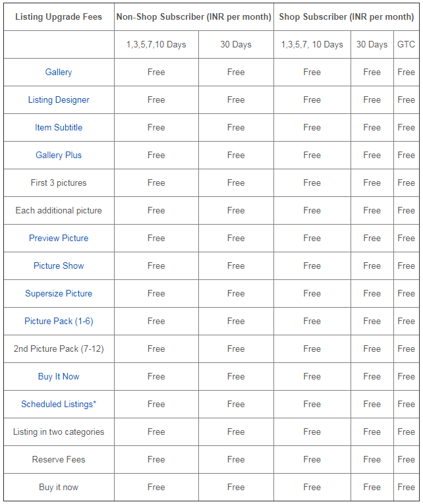The width and height of the screenshot is (423, 504).
Task: Select the Non-Shop Subscriber column header
Action: point(194,16)
